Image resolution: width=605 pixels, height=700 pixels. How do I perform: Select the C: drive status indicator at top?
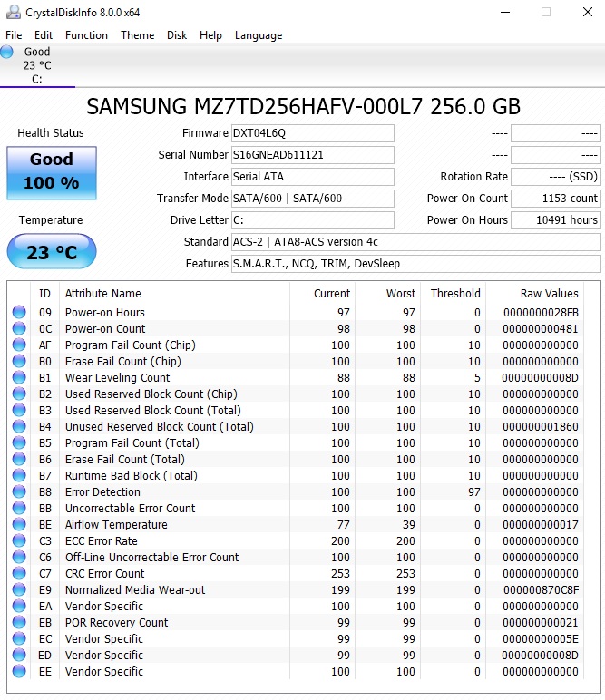click(37, 65)
